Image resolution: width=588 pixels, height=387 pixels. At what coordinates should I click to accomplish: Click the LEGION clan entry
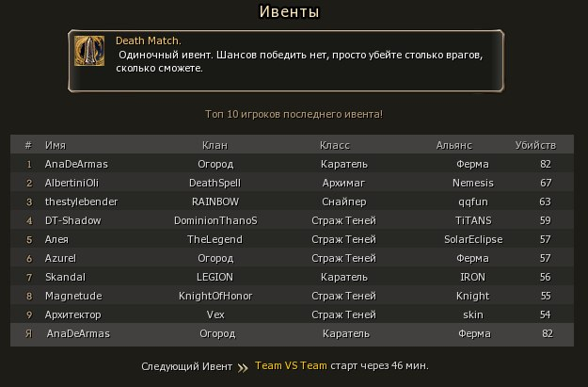click(215, 277)
